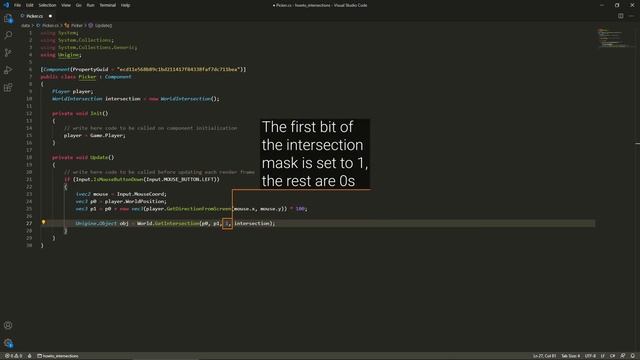
Task: Click line number 27 in gutter
Action: point(29,223)
